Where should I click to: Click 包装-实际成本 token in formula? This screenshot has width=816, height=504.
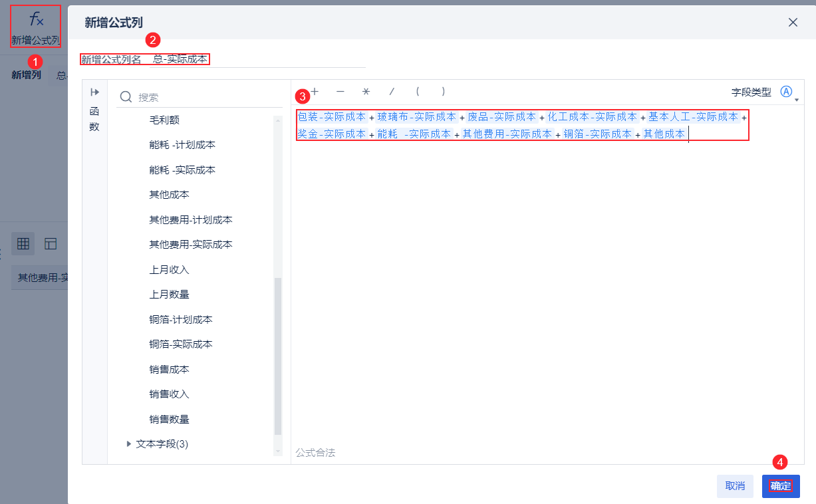point(332,117)
